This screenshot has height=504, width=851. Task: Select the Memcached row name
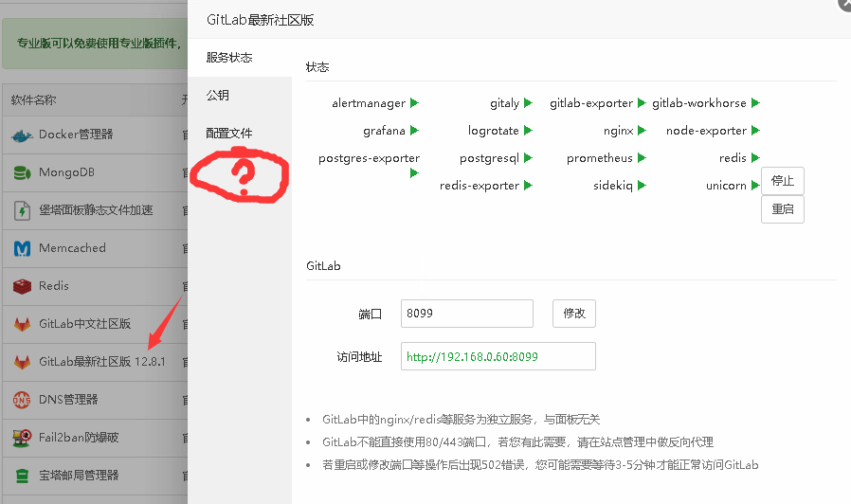pos(73,248)
